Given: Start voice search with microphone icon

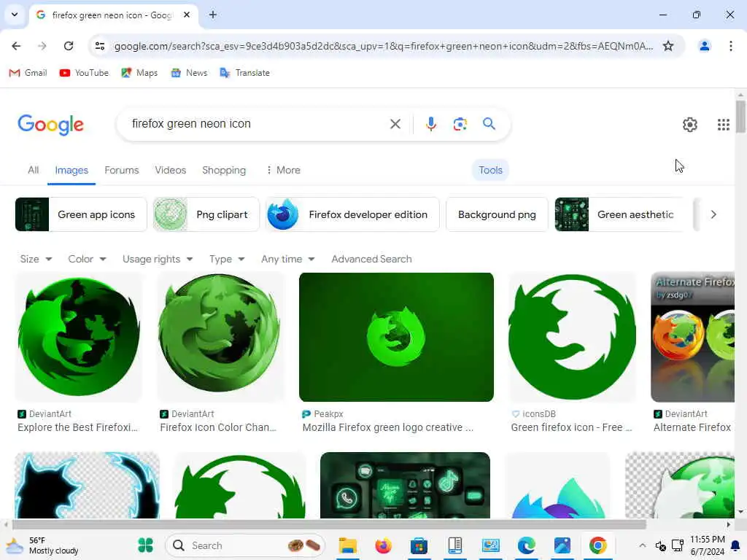Looking at the screenshot, I should click(x=430, y=124).
